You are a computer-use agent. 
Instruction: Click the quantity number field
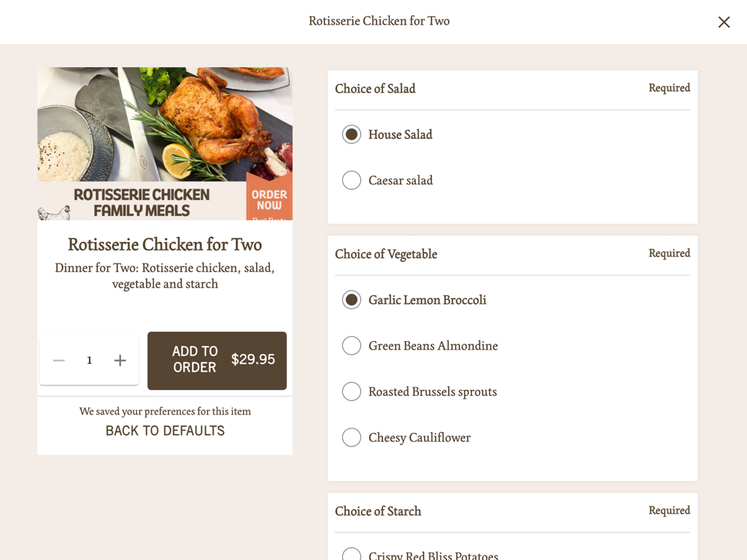click(x=89, y=361)
